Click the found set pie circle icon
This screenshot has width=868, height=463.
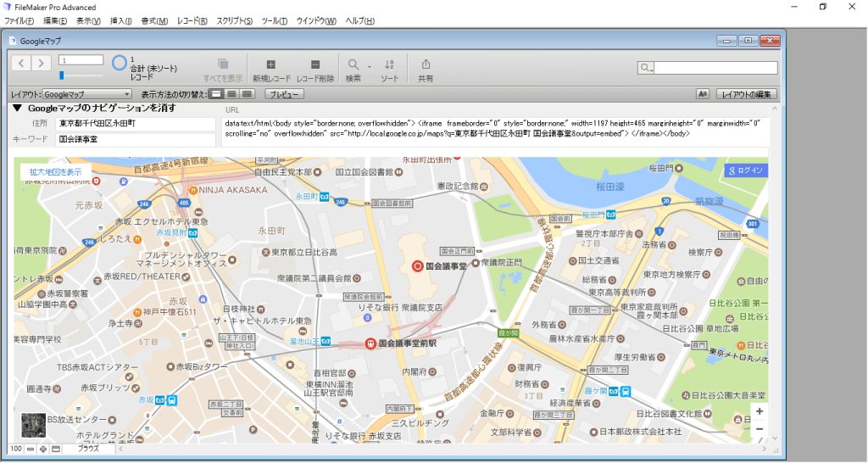click(x=120, y=63)
